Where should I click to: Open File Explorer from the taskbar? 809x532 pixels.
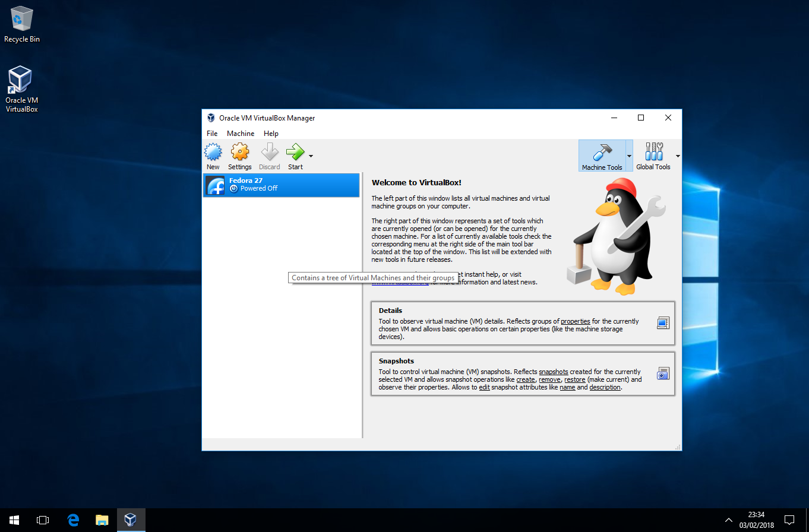[102, 520]
